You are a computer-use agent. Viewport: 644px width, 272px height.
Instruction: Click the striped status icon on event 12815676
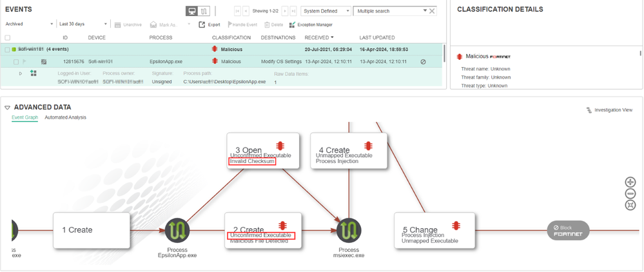44,62
